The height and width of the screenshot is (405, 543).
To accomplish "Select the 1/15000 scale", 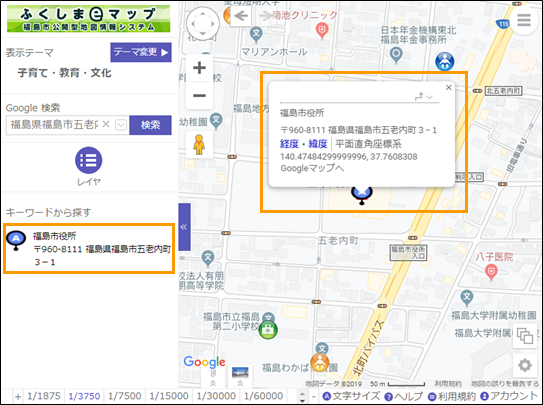I will pos(169,396).
